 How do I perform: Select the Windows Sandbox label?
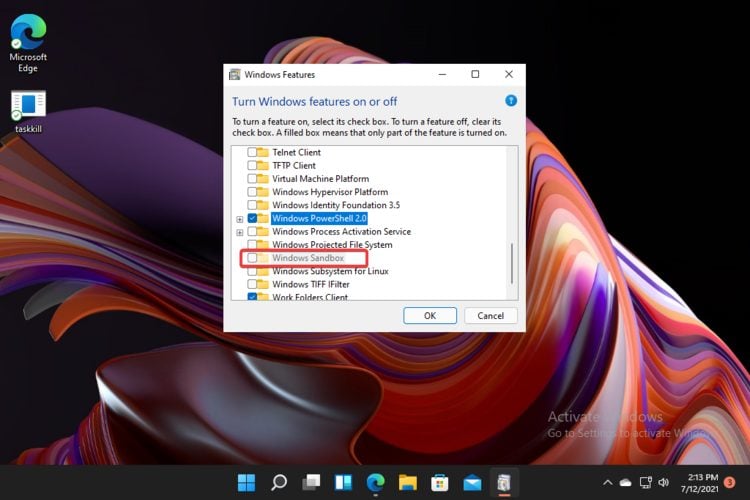308,258
